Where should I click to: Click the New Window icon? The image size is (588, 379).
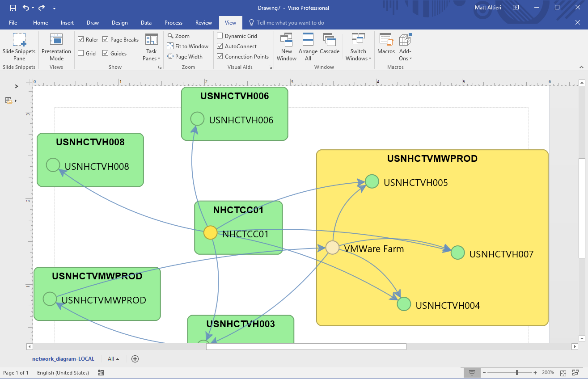(x=287, y=47)
